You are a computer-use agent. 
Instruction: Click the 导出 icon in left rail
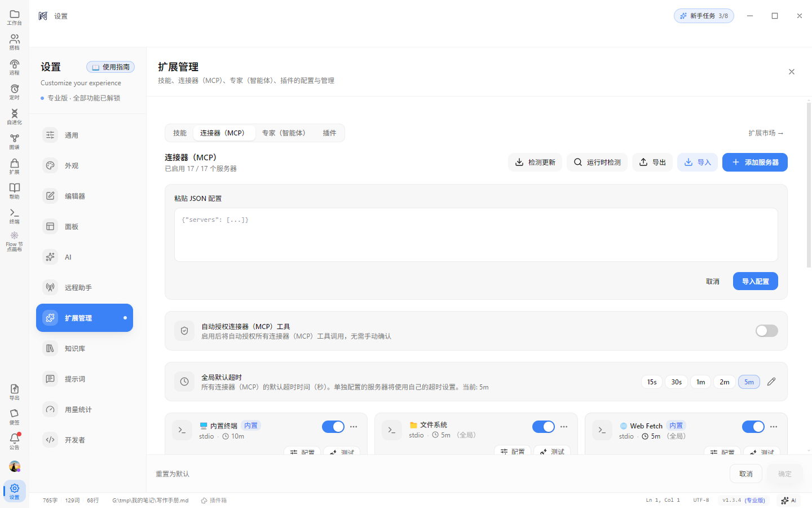click(x=15, y=392)
